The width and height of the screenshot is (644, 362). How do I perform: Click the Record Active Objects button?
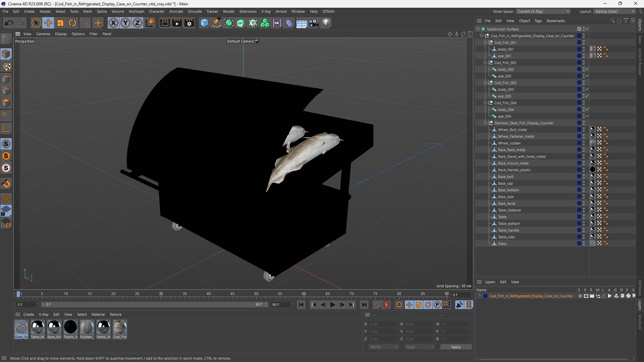[x=377, y=305]
